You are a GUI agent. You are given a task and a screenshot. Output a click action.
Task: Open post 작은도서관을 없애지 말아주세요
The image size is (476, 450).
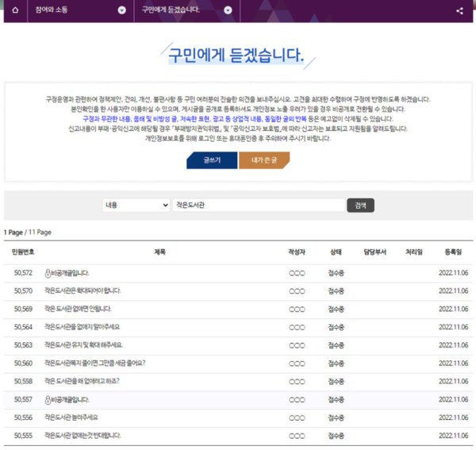(82, 327)
